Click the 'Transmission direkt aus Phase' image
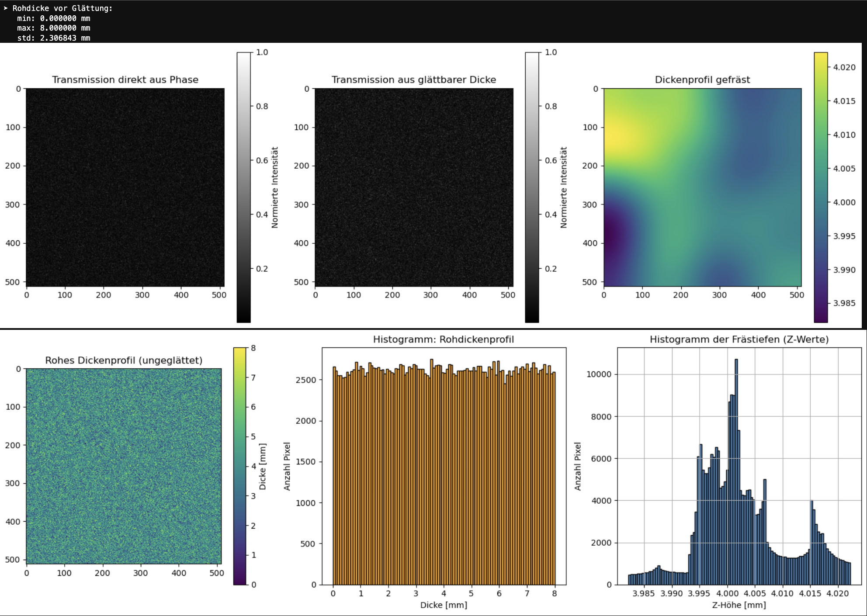The height and width of the screenshot is (616, 867). pos(125,187)
